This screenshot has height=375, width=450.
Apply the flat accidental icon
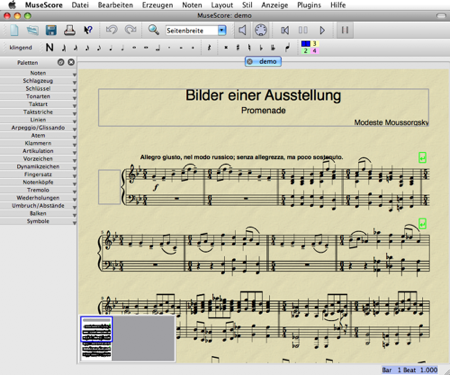pos(261,48)
